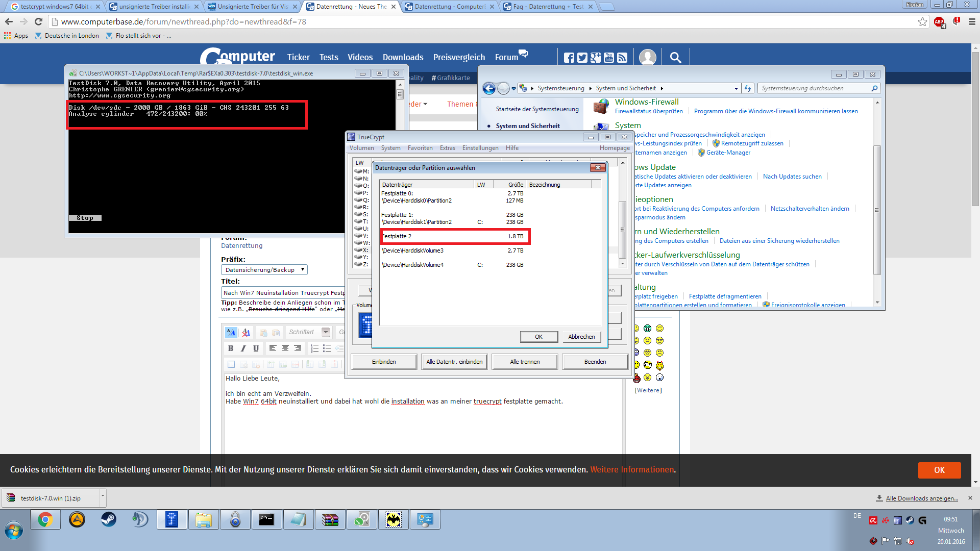Screen dimensions: 980x551
Task: Open the TrueCrypt Extras menu
Action: 448,148
